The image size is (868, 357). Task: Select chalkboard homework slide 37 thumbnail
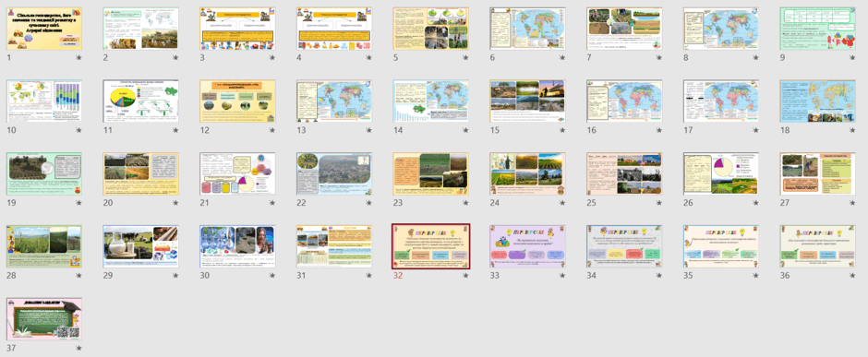point(44,319)
